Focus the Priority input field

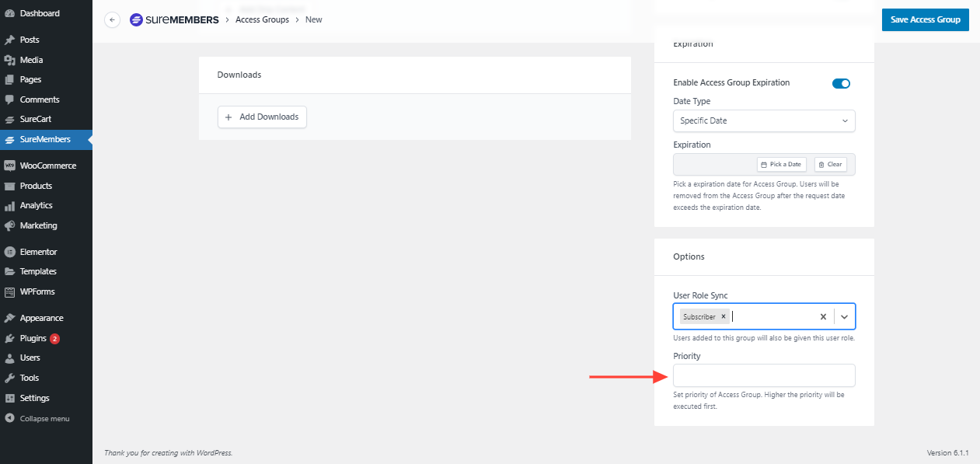point(764,375)
